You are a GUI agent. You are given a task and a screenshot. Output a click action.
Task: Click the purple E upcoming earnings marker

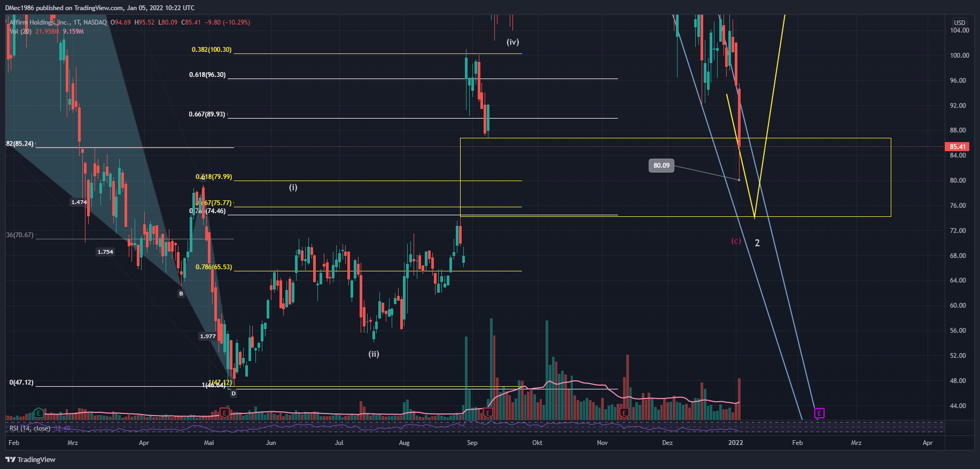tap(819, 412)
